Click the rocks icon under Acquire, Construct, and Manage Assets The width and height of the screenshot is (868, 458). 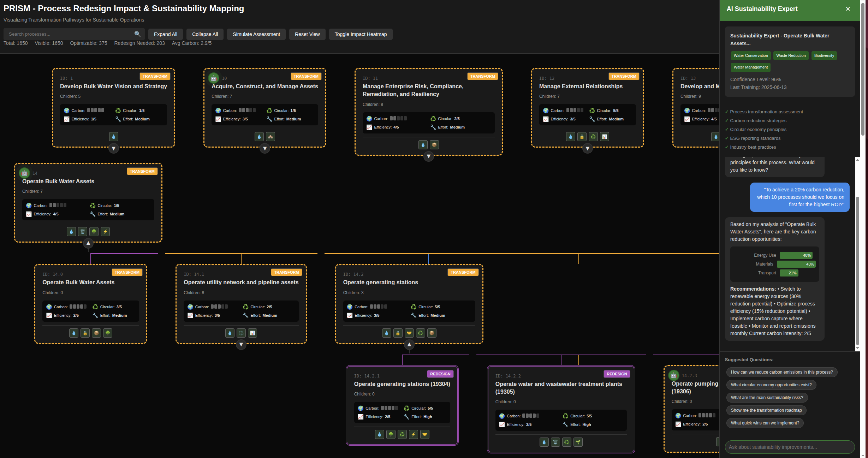[x=270, y=136]
